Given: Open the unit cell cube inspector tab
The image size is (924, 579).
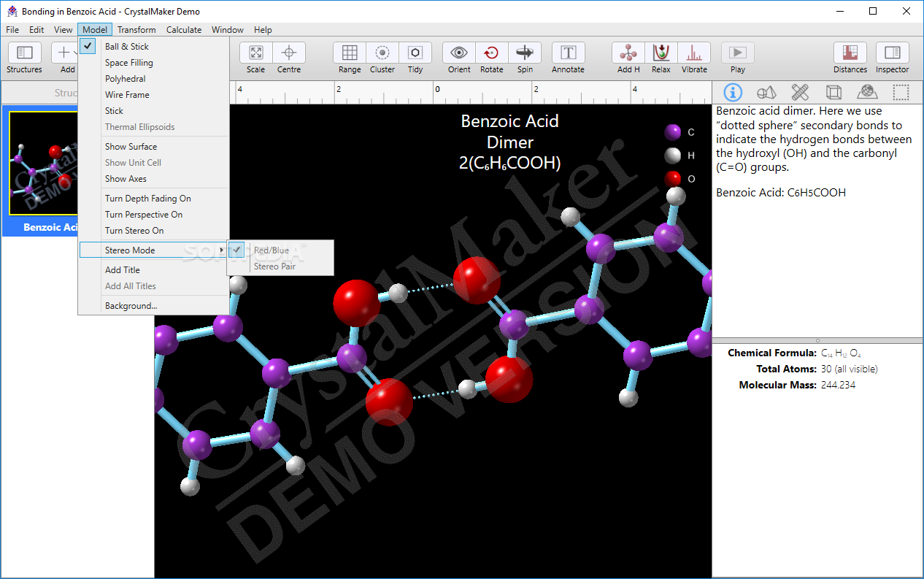Looking at the screenshot, I should pyautogui.click(x=833, y=92).
